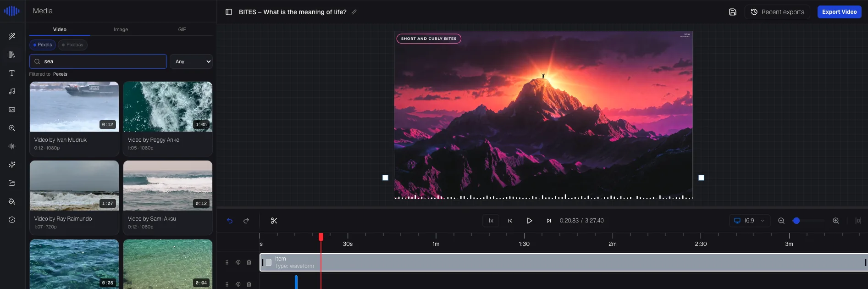Click the blue clip on second track
The width and height of the screenshot is (868, 289).
coord(296,282)
